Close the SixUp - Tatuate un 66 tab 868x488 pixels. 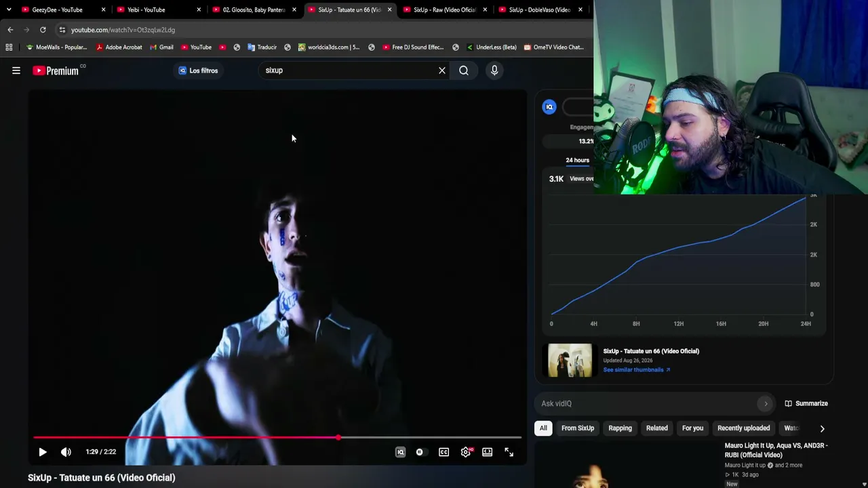(x=389, y=9)
